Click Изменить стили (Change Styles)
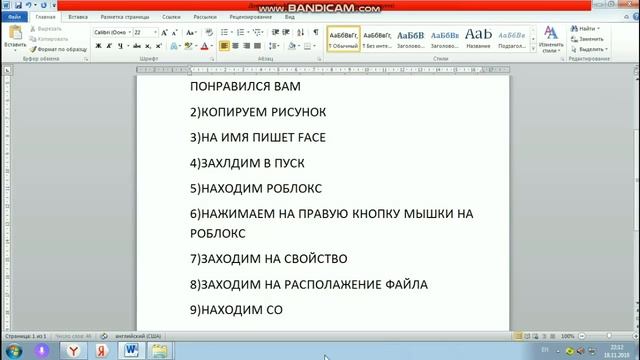Image resolution: width=640 pixels, height=360 pixels. click(551, 39)
